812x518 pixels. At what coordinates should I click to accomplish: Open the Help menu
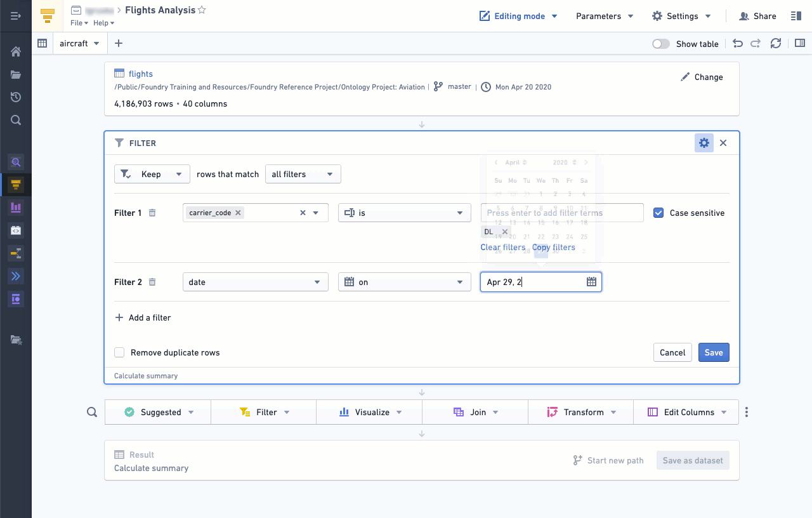(x=103, y=23)
